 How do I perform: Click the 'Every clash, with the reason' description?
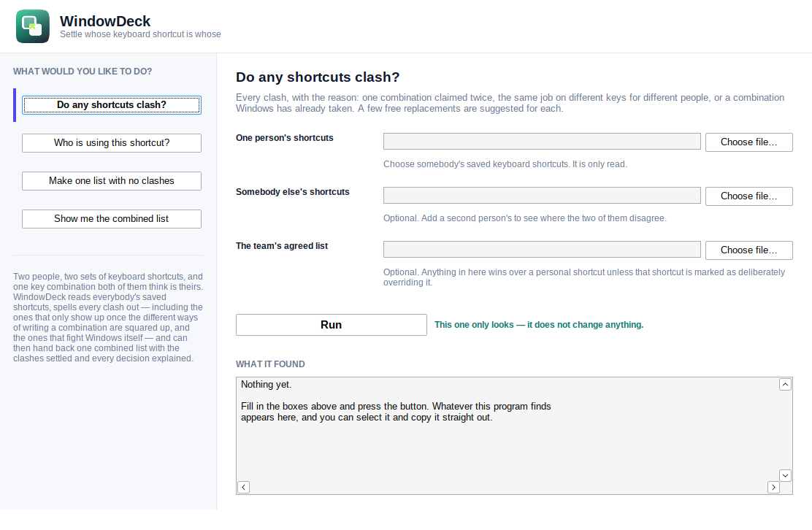click(x=510, y=103)
